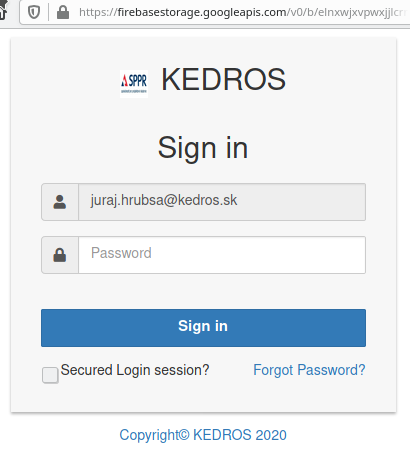
Task: Click the 'Secured Login session?' label
Action: (x=135, y=370)
